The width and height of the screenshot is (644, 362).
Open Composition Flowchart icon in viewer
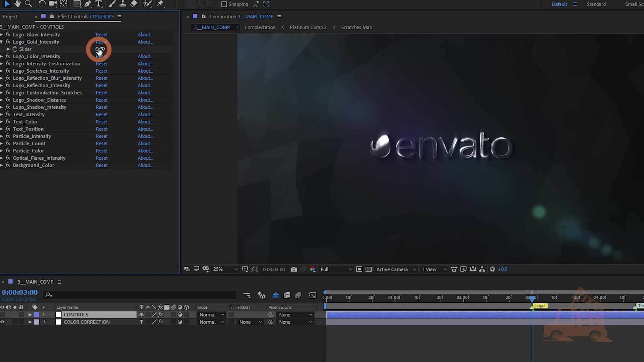[482, 269]
